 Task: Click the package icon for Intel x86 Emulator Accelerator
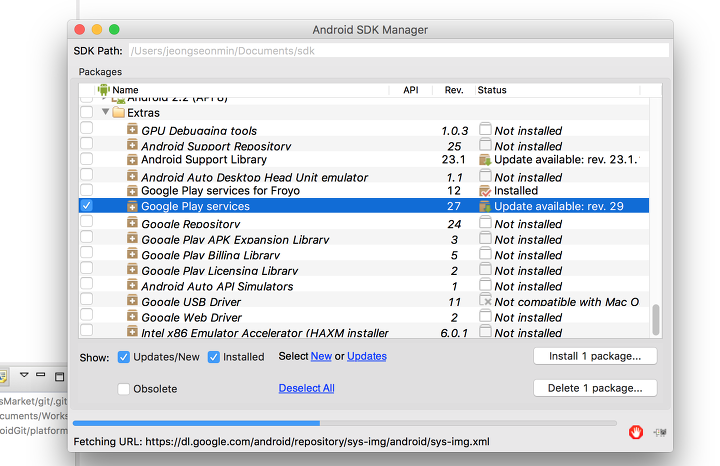pyautogui.click(x=132, y=331)
